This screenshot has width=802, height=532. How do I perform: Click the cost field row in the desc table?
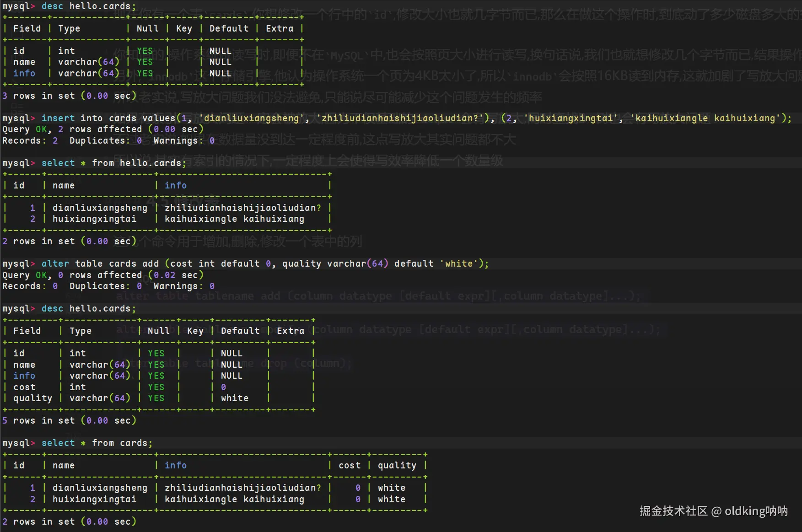[x=24, y=387]
